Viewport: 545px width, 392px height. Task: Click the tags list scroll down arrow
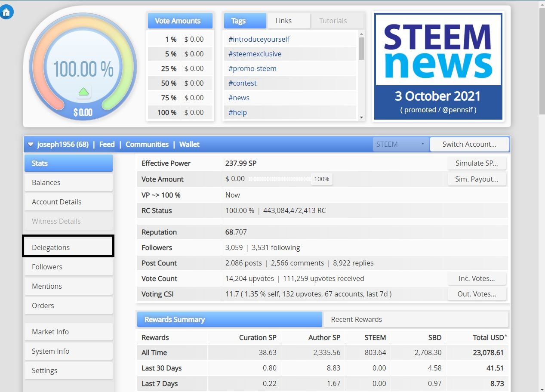coord(361,117)
